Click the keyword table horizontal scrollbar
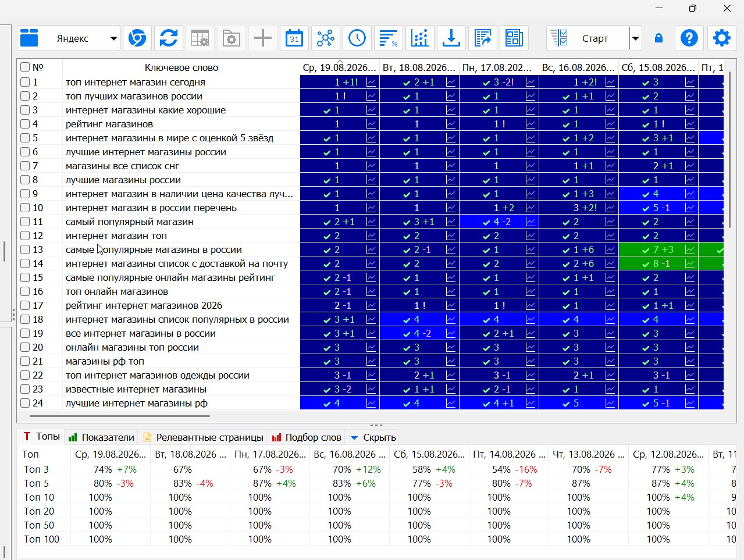 [119, 416]
